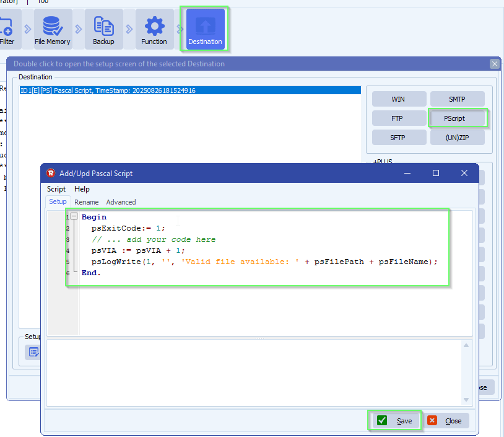Collapse the Begin code block

click(x=74, y=216)
